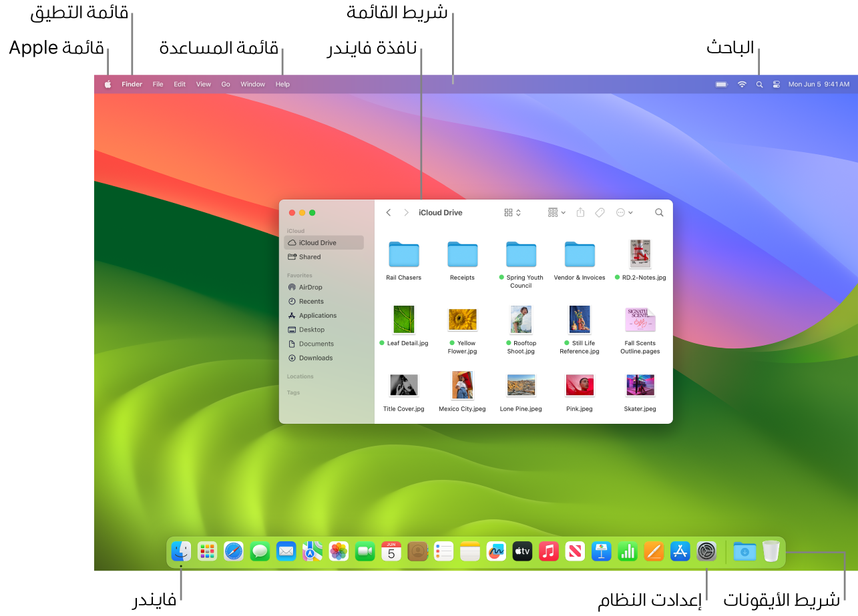Click the Finder search button
The width and height of the screenshot is (858, 616).
[x=659, y=212]
